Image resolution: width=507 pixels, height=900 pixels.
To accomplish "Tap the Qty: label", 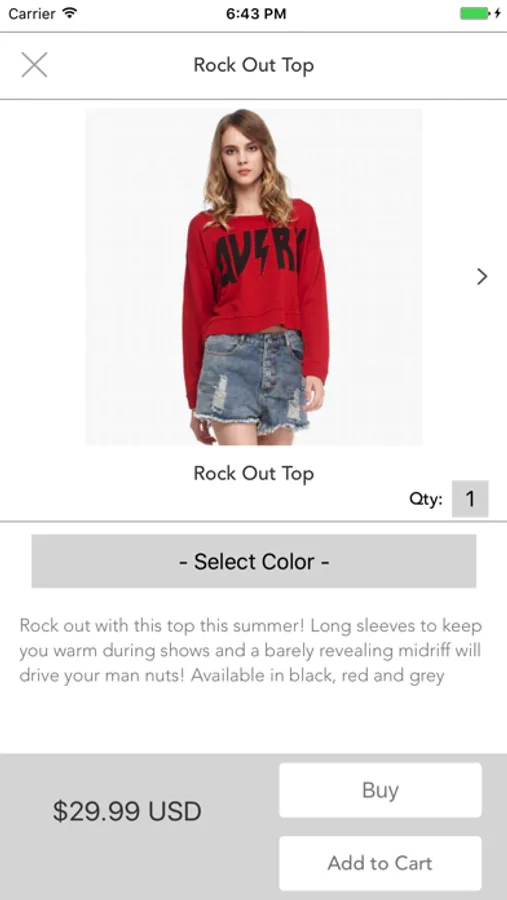I will pos(425,499).
